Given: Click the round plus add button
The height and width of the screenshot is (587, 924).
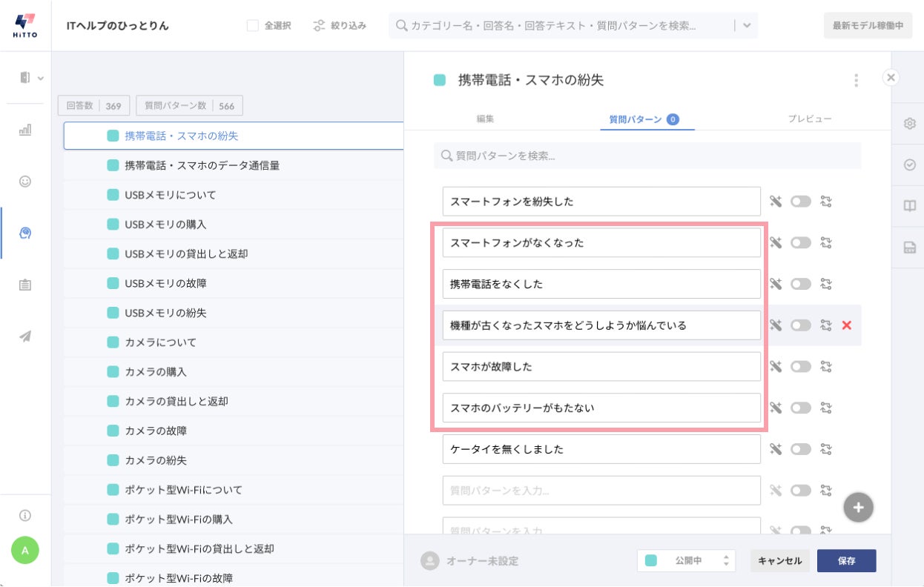Looking at the screenshot, I should point(858,508).
